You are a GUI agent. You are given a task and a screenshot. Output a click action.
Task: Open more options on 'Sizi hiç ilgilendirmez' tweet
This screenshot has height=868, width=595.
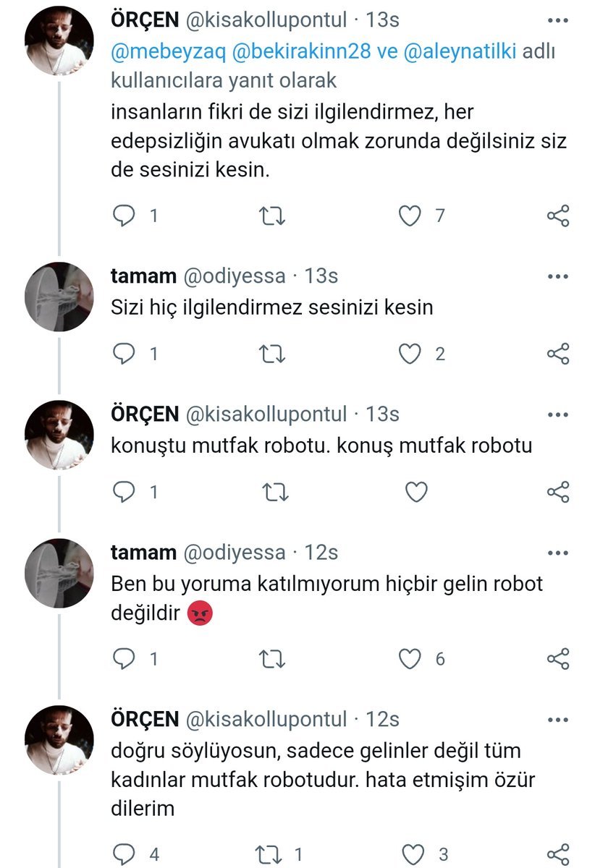(x=558, y=276)
